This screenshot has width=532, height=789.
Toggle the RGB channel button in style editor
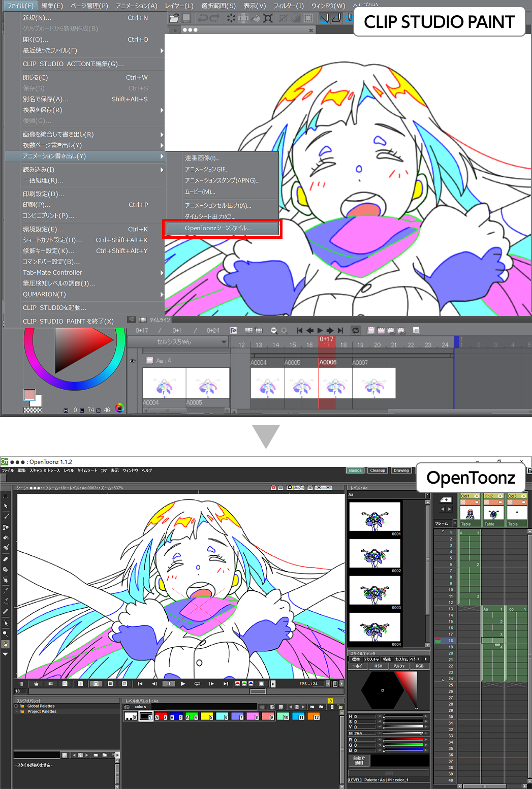coord(420,666)
